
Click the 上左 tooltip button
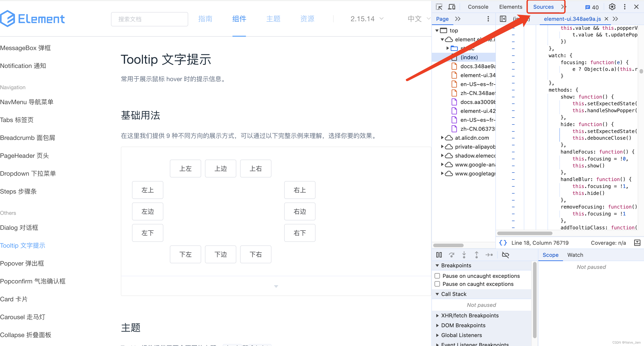185,169
